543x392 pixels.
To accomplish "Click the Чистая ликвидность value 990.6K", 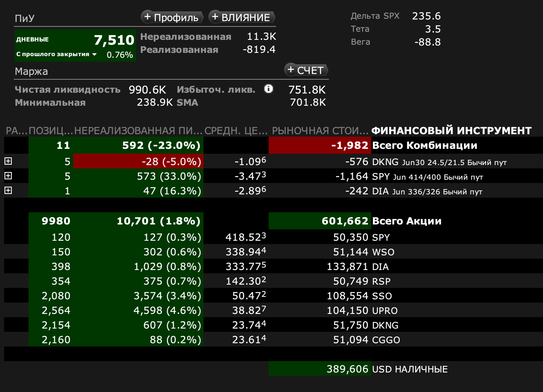I will point(147,89).
